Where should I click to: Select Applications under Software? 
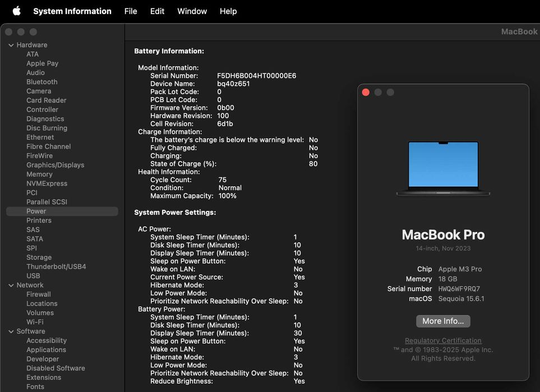point(46,350)
